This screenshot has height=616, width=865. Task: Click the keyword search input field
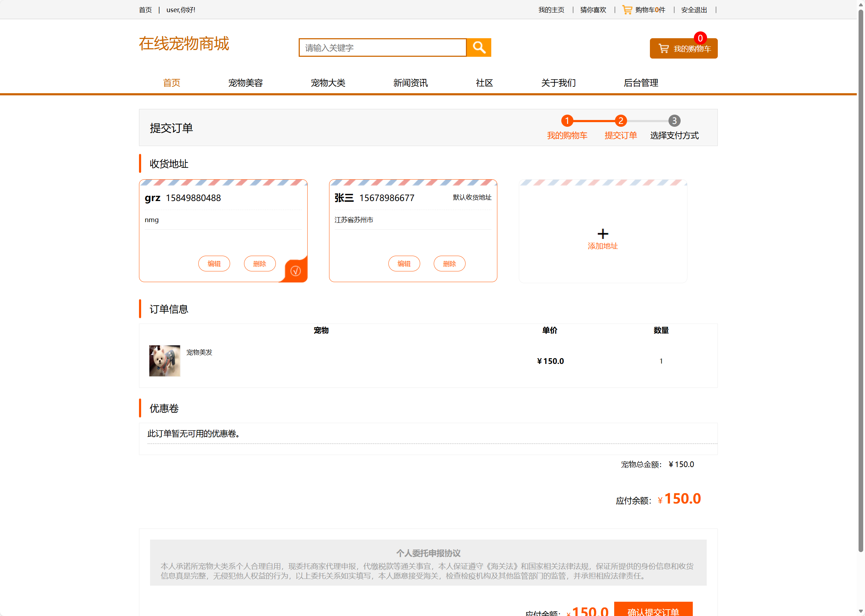click(382, 47)
